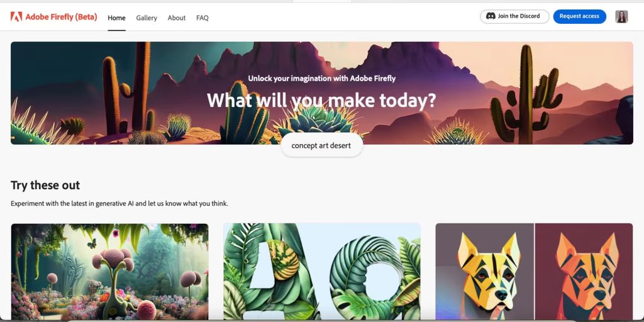Open the user profile avatar
644x322 pixels.
621,17
